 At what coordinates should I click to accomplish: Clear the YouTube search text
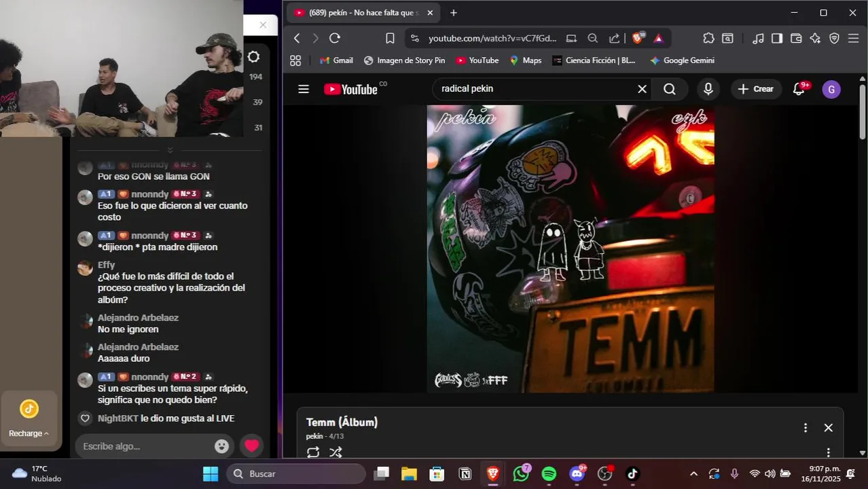tap(642, 89)
